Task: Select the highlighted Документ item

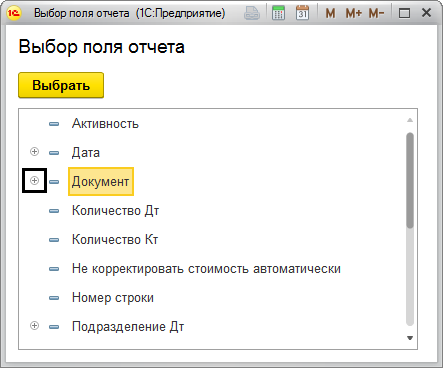Action: [101, 182]
